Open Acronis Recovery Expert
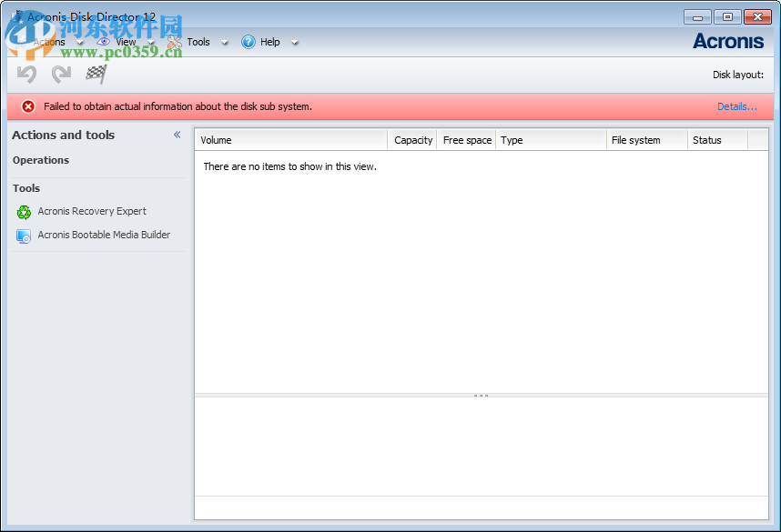Viewport: 781px width, 532px height. pyautogui.click(x=90, y=211)
